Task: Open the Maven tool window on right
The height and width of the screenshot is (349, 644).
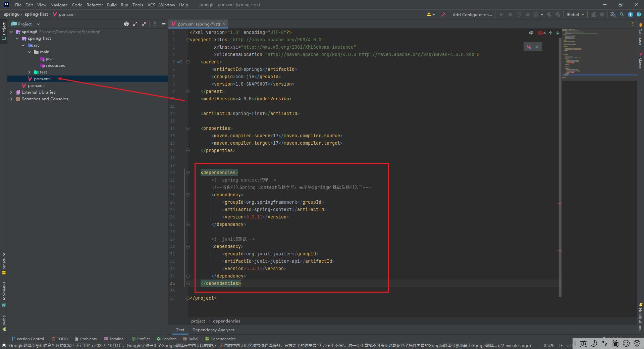Action: click(640, 60)
